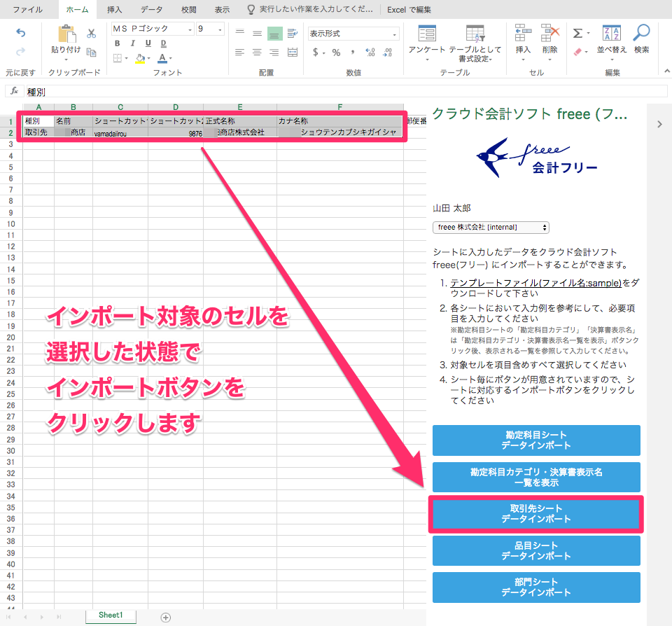The height and width of the screenshot is (626, 672).
Task: Open the freee 株式会社 company selector
Action: 491,228
